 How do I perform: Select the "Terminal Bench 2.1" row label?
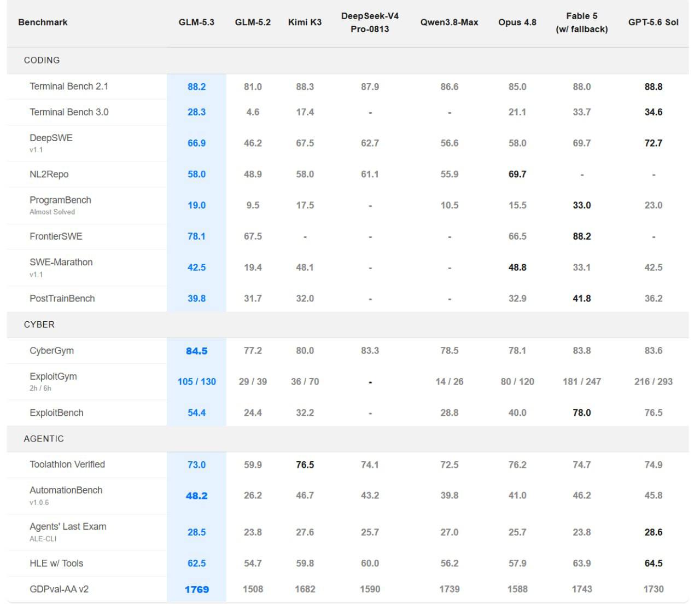(x=69, y=86)
